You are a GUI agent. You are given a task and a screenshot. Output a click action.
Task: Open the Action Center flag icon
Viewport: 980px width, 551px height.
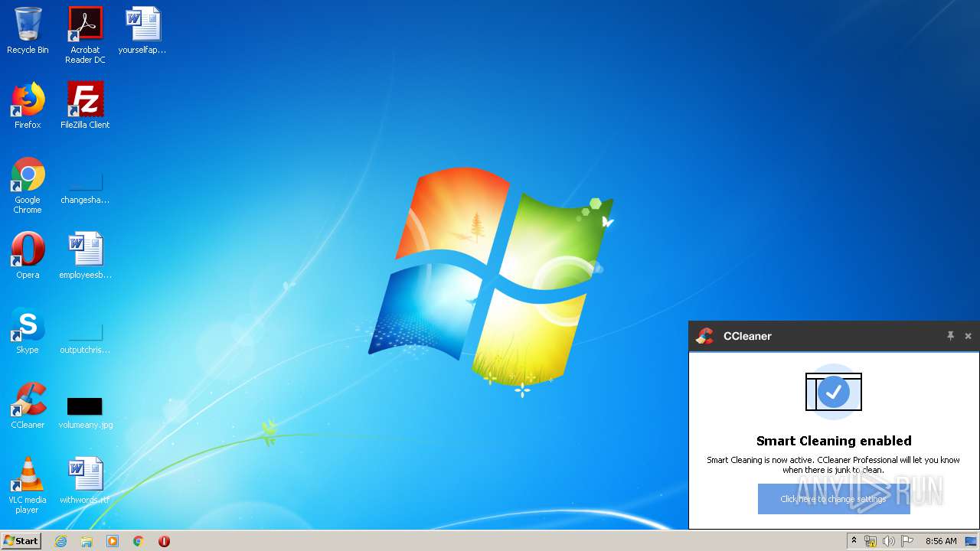pyautogui.click(x=907, y=541)
